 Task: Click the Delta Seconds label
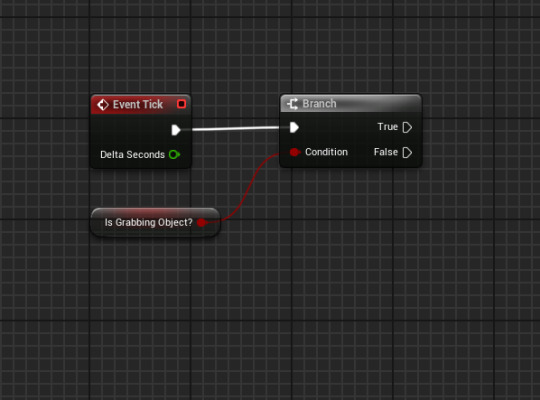tap(133, 155)
